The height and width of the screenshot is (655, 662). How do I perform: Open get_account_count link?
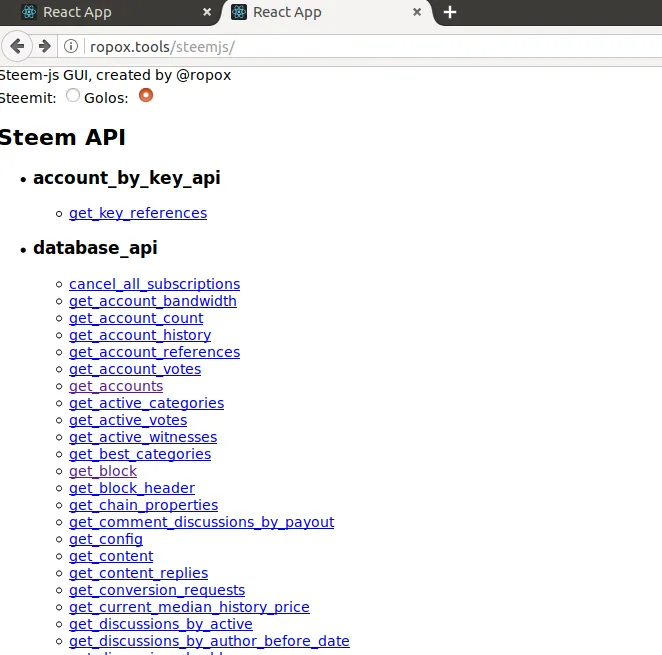click(136, 318)
